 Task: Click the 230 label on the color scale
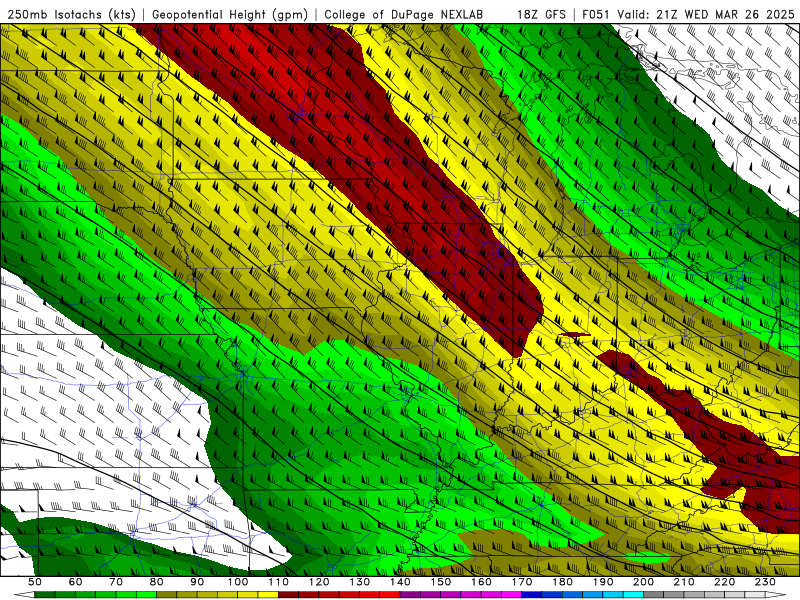pos(765,582)
